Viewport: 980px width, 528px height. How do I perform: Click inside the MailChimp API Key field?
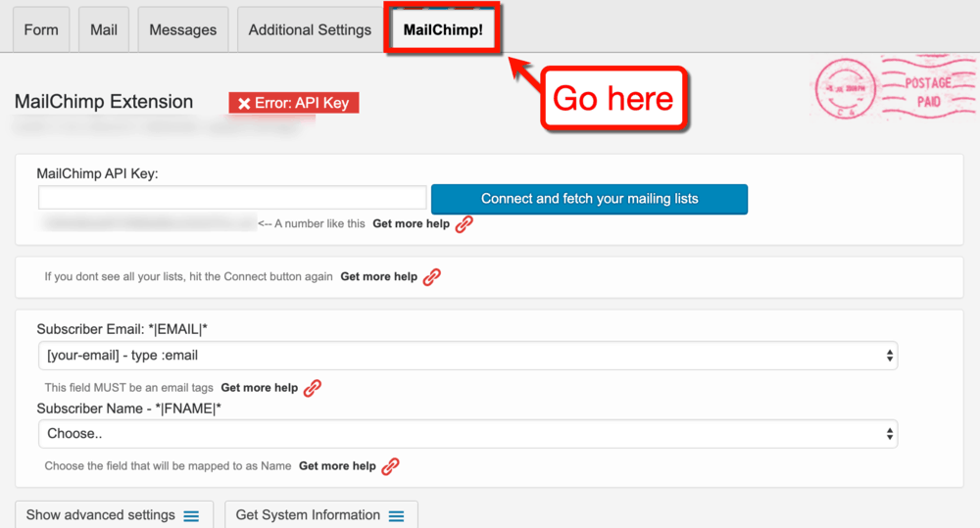click(232, 198)
